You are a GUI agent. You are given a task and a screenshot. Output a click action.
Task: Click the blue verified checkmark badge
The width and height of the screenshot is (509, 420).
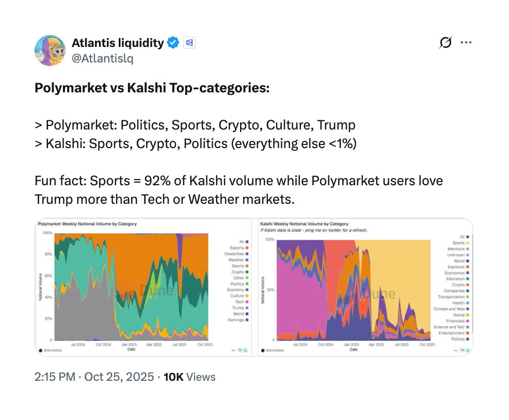point(174,43)
